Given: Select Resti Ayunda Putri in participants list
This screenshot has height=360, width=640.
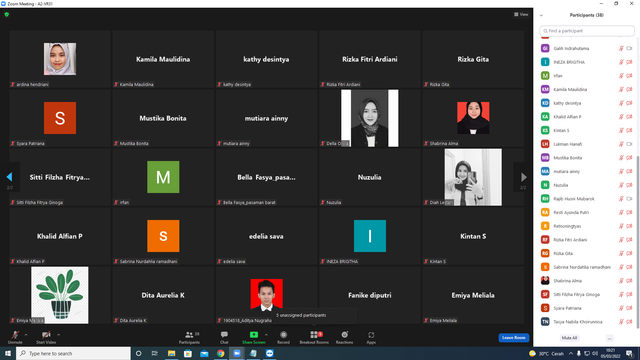Looking at the screenshot, I should (587, 212).
